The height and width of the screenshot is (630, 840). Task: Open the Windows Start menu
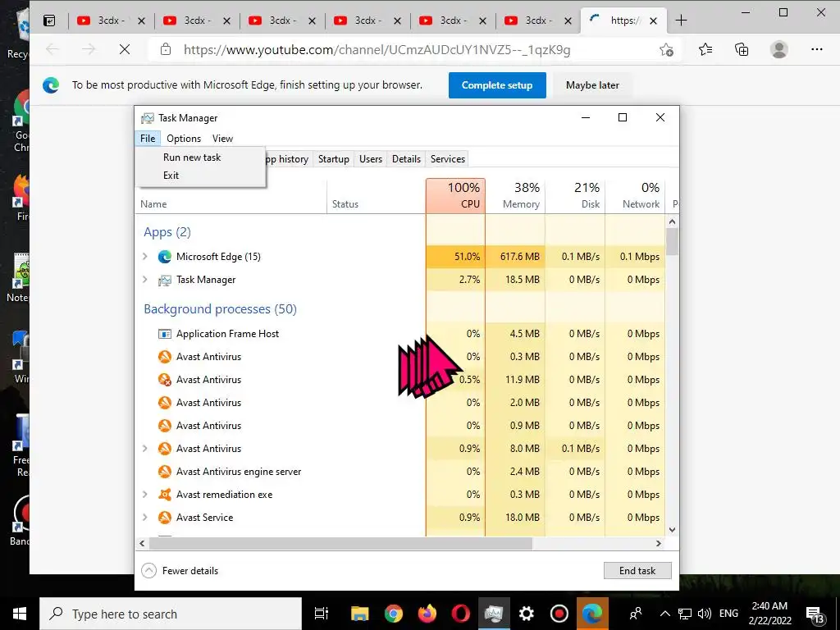coord(20,614)
